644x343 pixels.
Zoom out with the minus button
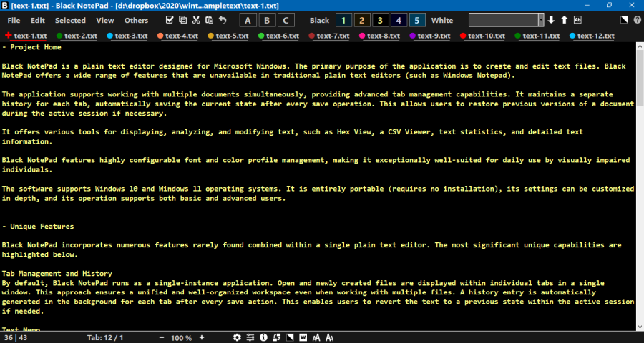(162, 337)
